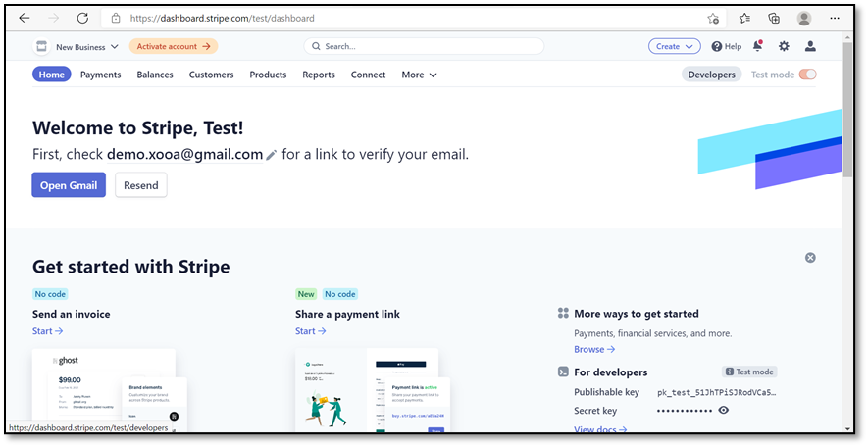Screen dimensions: 868x447
Task: Open the Balances tab
Action: pos(155,74)
